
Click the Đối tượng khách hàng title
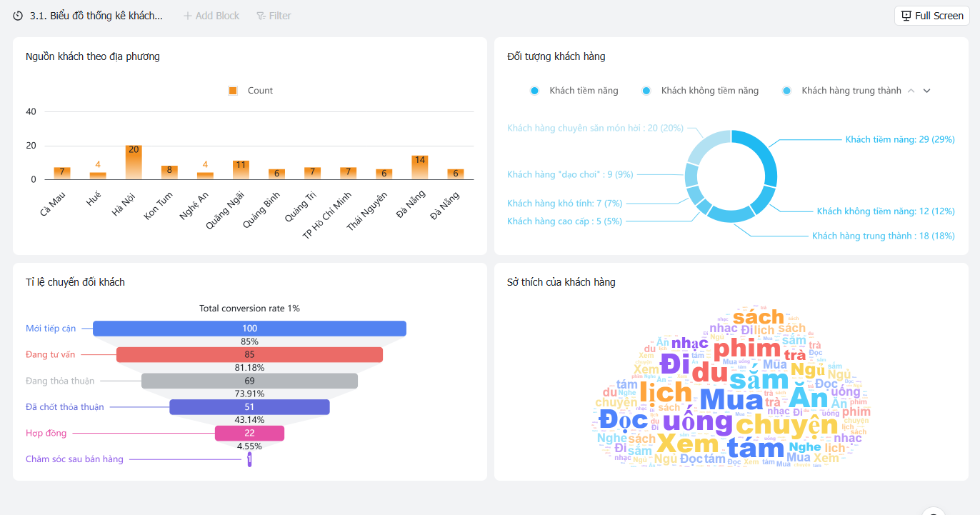[x=556, y=56]
